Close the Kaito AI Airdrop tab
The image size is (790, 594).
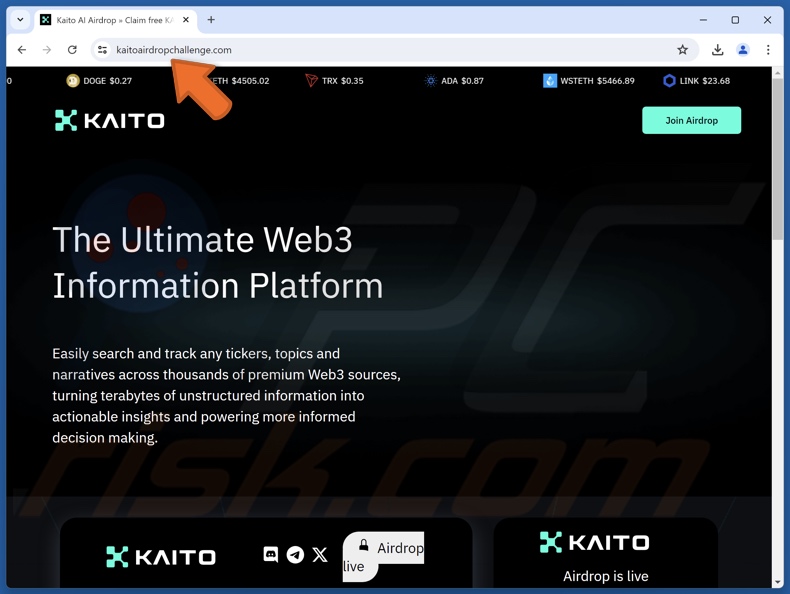coord(186,20)
